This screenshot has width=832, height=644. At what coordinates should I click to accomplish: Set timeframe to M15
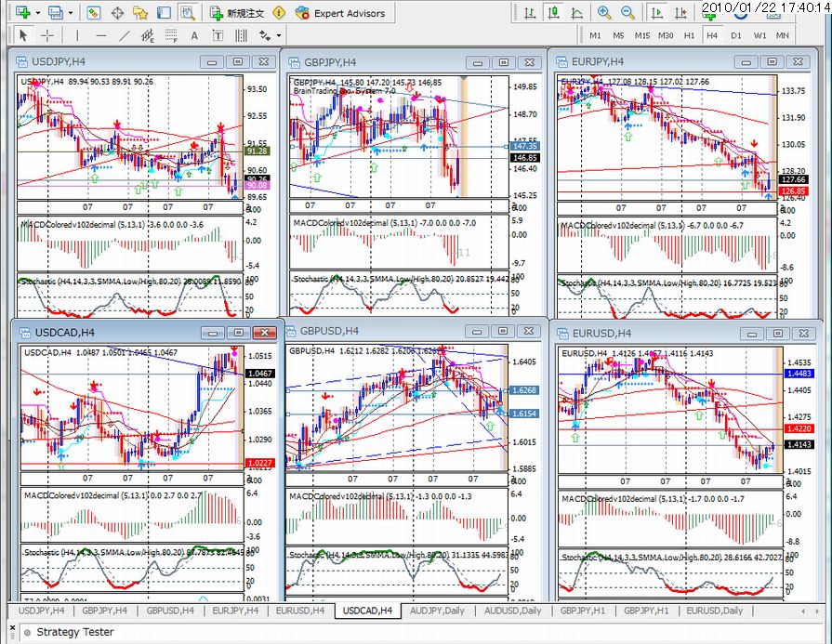(642, 35)
